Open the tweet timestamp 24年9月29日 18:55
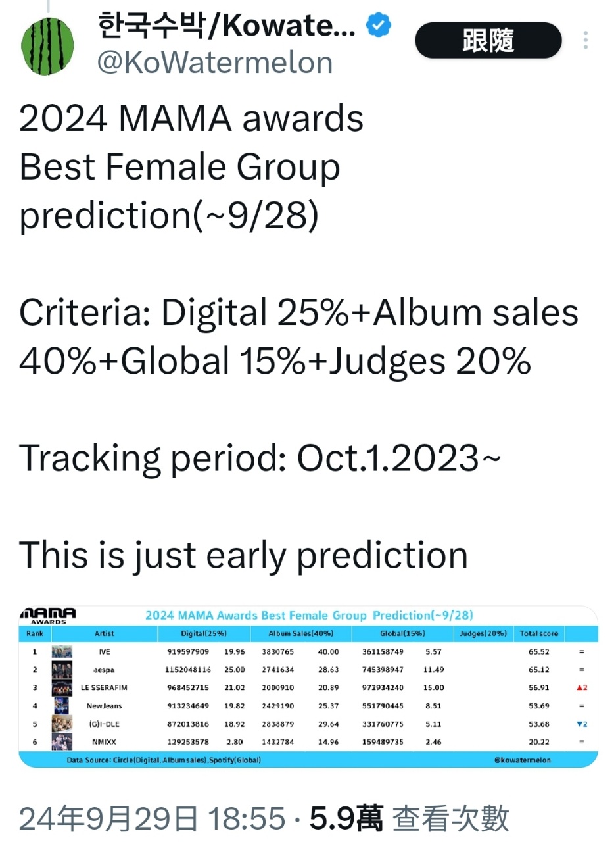 tap(152, 819)
